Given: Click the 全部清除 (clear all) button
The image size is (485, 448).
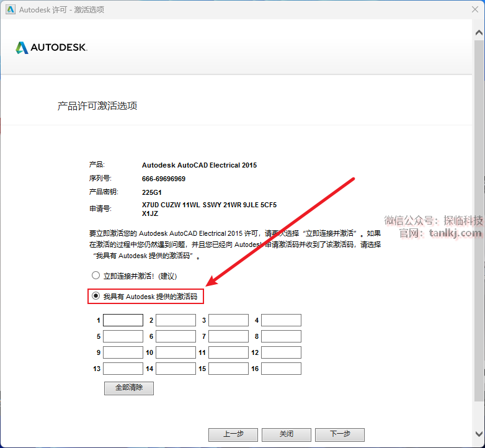Looking at the screenshot, I should pos(129,388).
